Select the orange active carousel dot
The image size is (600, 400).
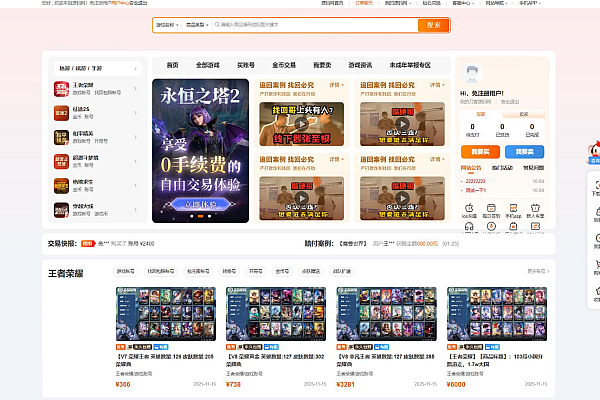[x=200, y=216]
